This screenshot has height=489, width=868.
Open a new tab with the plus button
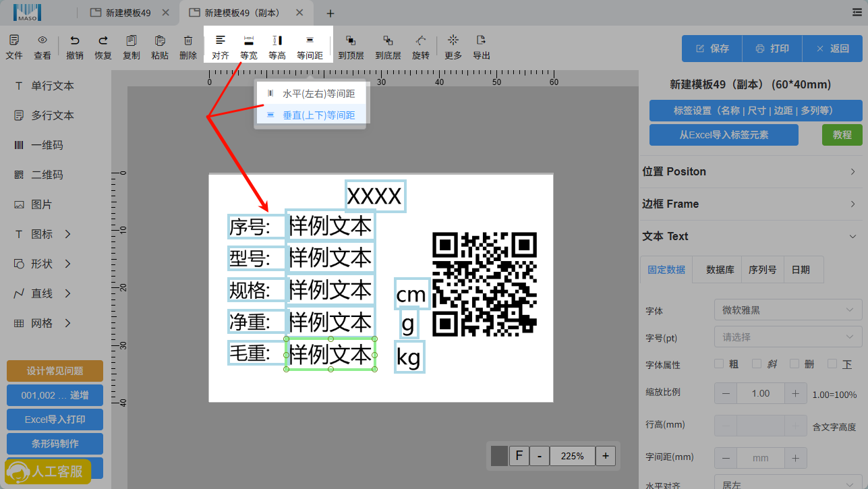[x=330, y=13]
